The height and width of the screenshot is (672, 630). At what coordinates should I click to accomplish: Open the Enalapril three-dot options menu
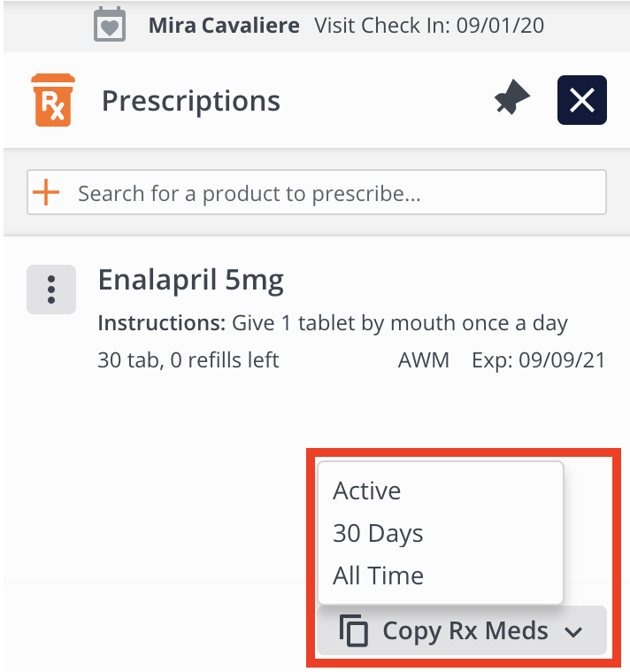51,289
